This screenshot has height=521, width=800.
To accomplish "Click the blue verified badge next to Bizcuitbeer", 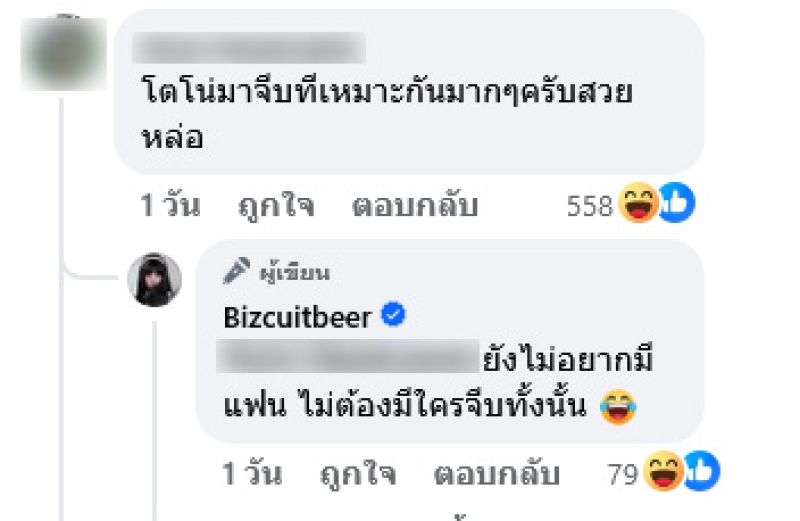I will pyautogui.click(x=393, y=314).
